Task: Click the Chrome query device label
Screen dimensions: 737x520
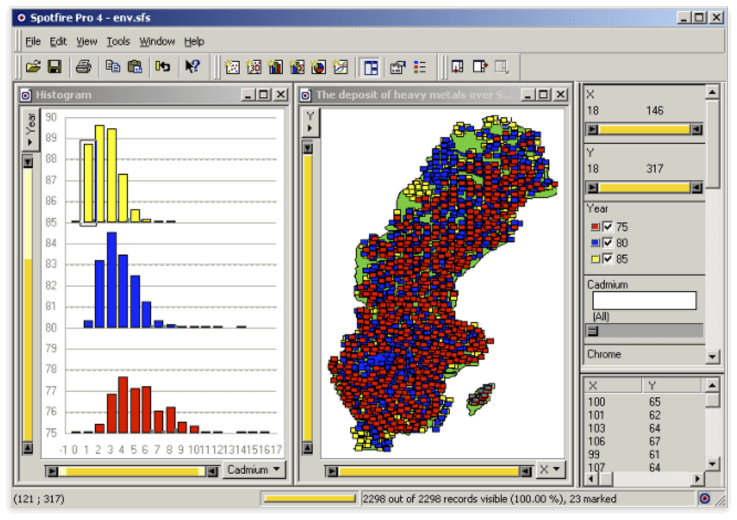Action: click(604, 354)
